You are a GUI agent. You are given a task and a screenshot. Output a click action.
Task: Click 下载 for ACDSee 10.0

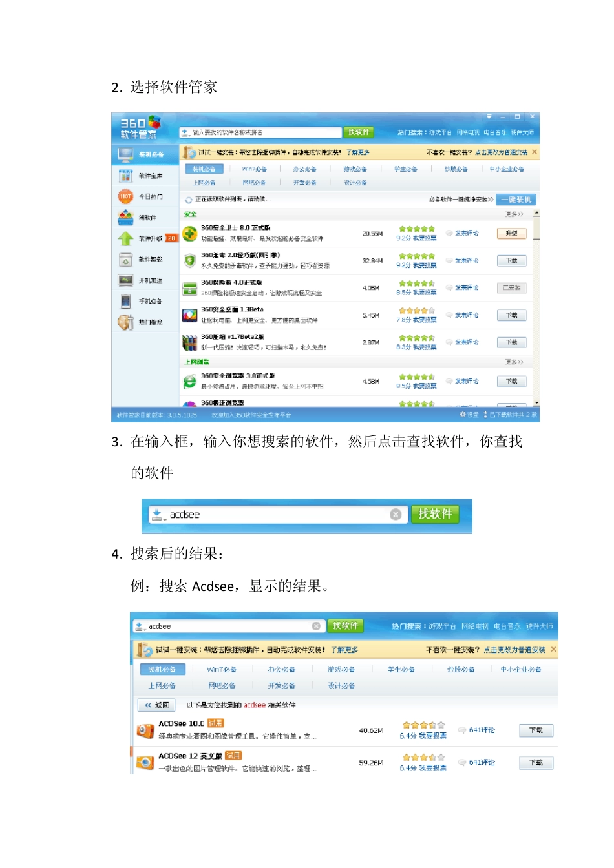(536, 730)
